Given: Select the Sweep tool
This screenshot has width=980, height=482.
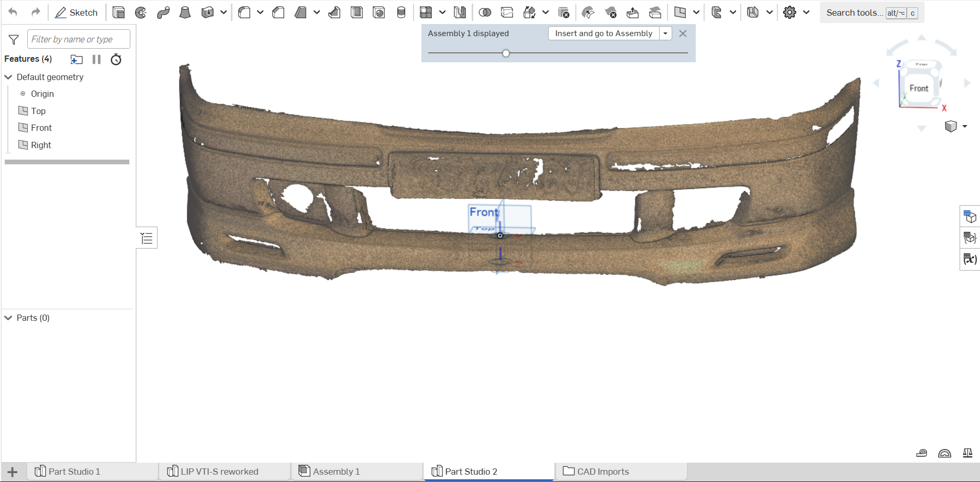Looking at the screenshot, I should 163,13.
